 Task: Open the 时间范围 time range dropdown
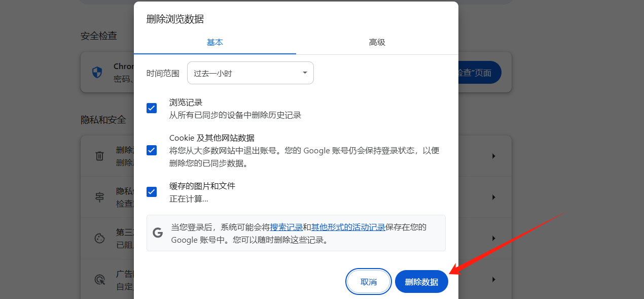coord(250,73)
